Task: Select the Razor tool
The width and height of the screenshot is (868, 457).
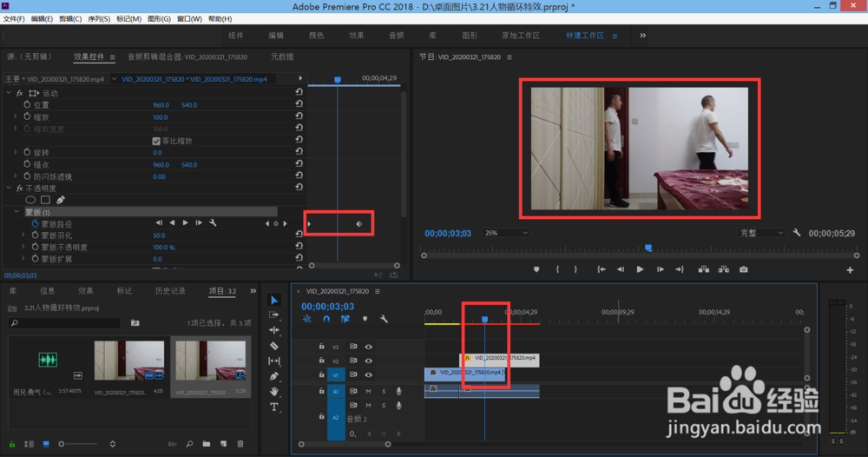Action: click(274, 346)
